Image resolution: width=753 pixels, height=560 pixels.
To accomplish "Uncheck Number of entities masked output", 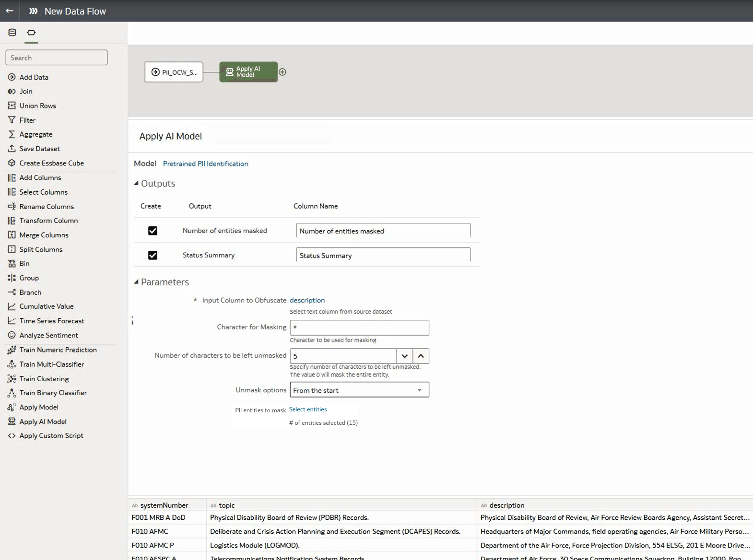I will pos(153,231).
